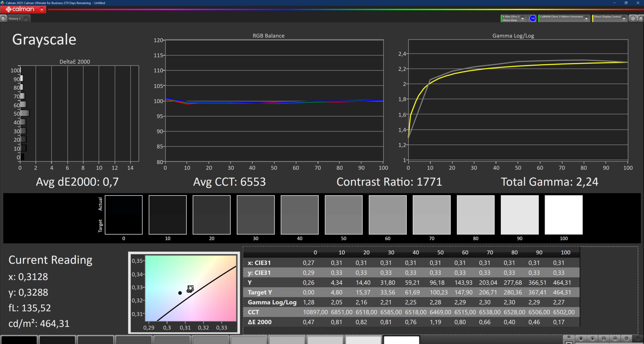The width and height of the screenshot is (644, 344).
Task: Click the stop measurement button
Action: [x=581, y=339]
